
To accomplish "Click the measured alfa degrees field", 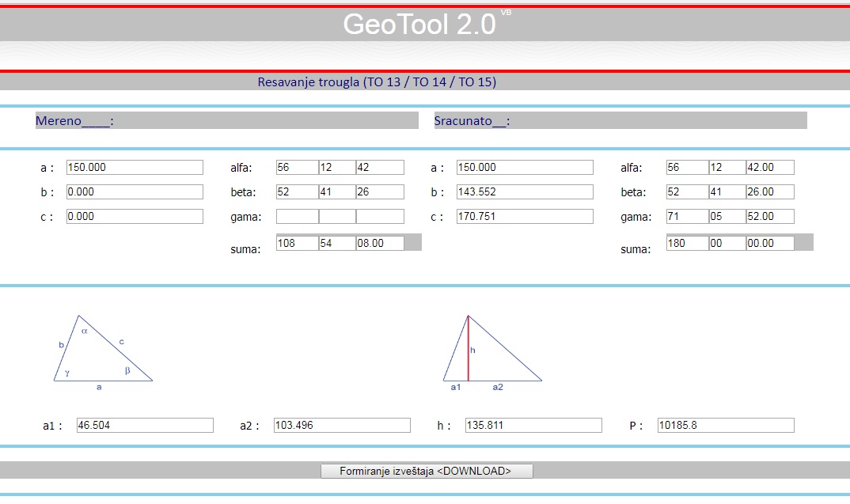I will [x=297, y=168].
